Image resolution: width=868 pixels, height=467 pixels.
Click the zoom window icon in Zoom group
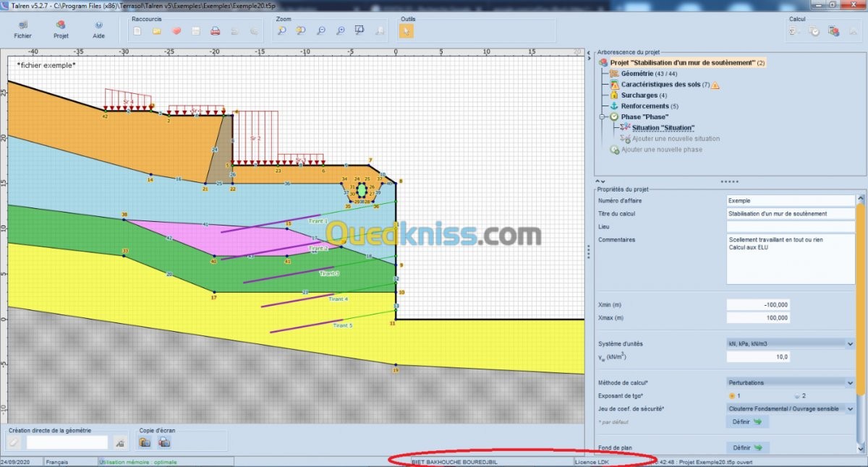tap(359, 31)
